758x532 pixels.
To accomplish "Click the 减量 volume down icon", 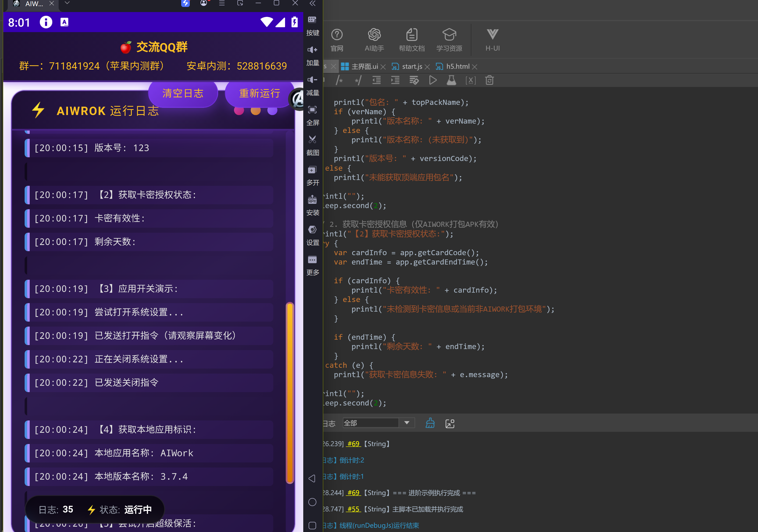I will tap(312, 80).
